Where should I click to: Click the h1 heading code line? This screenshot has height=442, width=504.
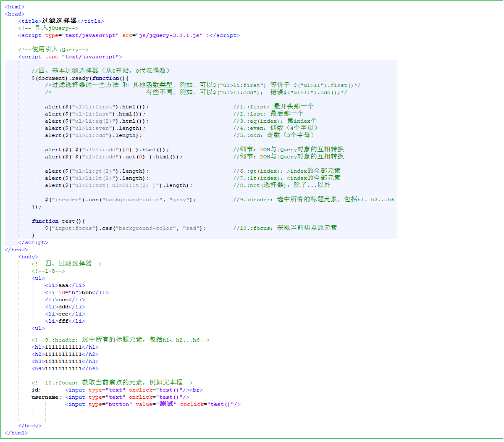click(65, 347)
